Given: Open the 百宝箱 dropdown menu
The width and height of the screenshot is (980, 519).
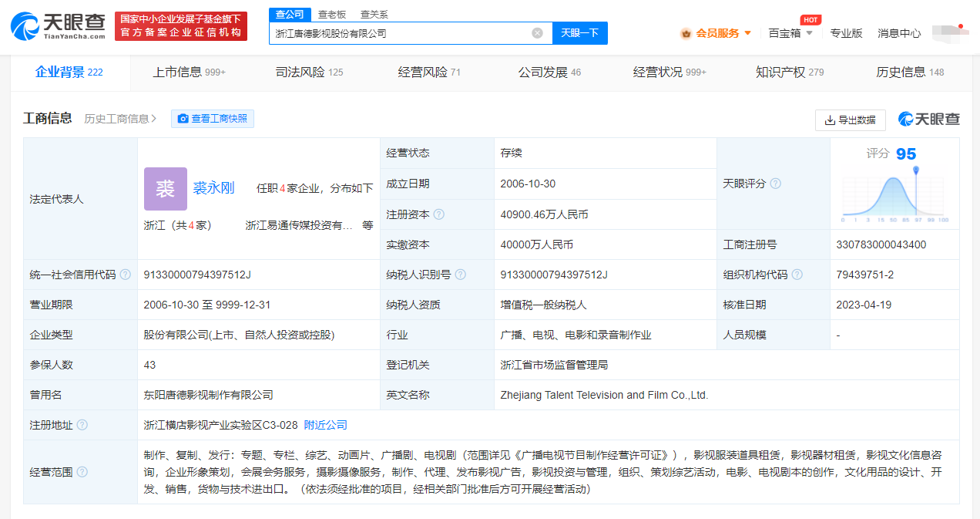Looking at the screenshot, I should [x=790, y=33].
